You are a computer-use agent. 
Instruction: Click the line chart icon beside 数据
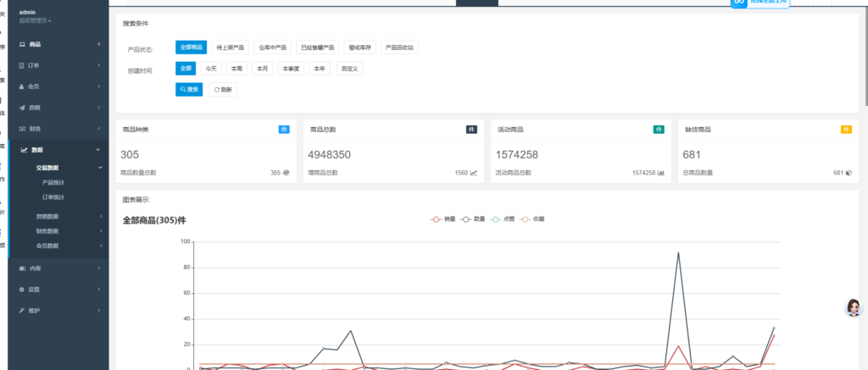click(x=25, y=150)
